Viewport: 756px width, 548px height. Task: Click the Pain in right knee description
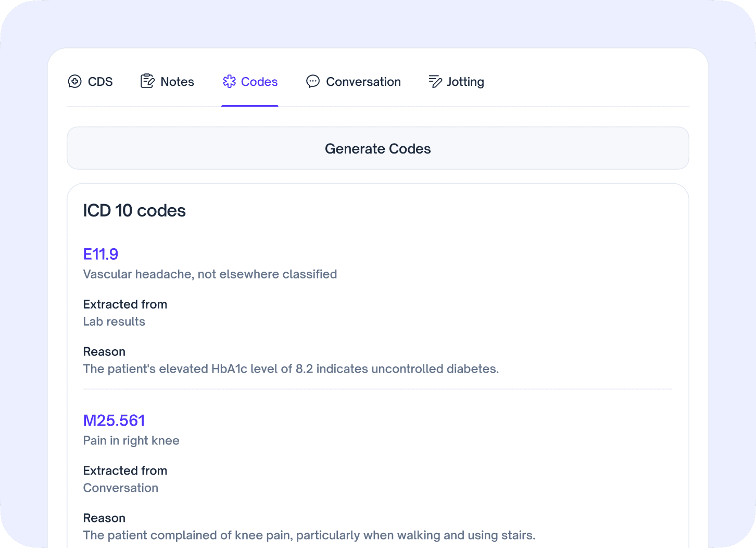point(131,441)
